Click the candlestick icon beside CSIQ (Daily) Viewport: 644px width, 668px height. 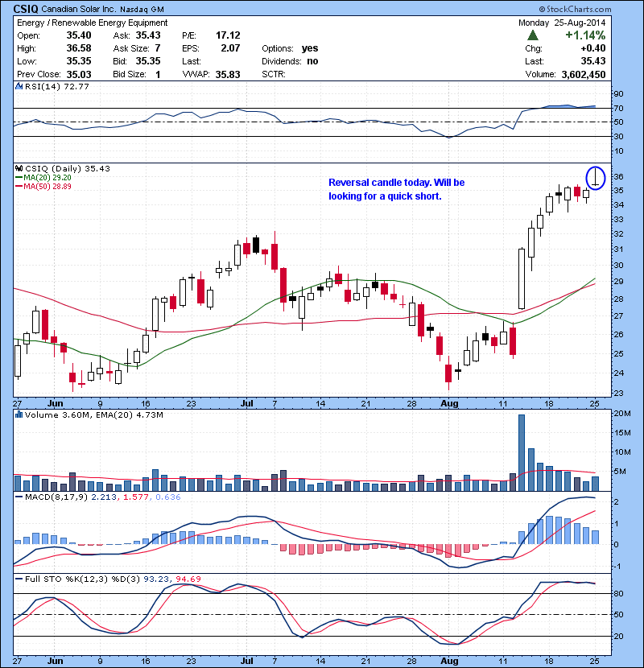19,168
